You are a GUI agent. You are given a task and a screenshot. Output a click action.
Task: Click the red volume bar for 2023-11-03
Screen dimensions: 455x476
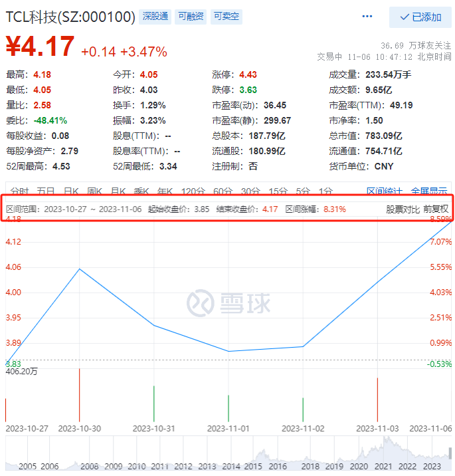pyautogui.click(x=377, y=400)
